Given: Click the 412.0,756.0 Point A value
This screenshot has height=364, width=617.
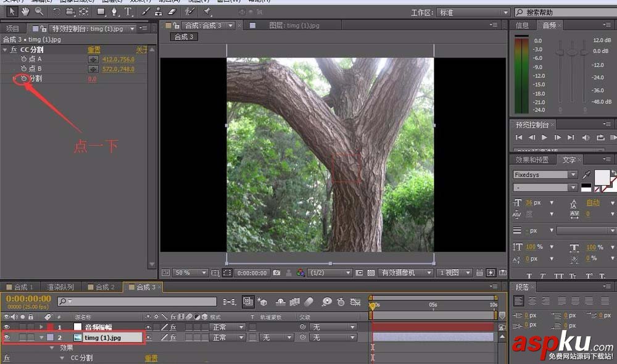Looking at the screenshot, I should tap(118, 59).
